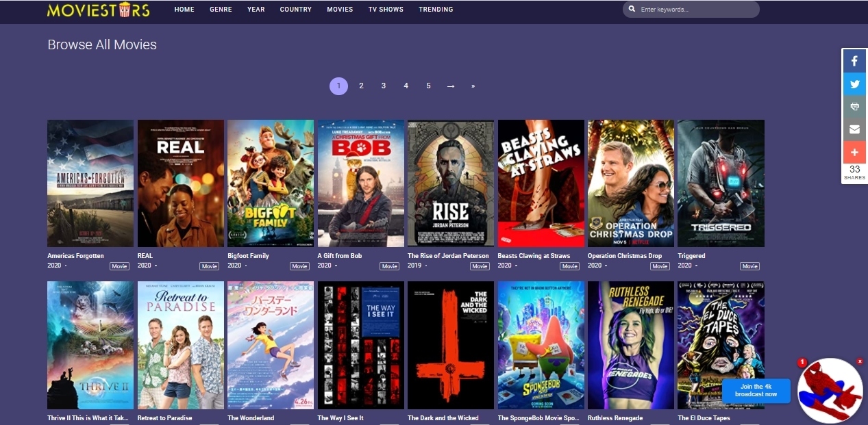This screenshot has width=868, height=425.
Task: Click the Facebook share icon
Action: coord(854,61)
